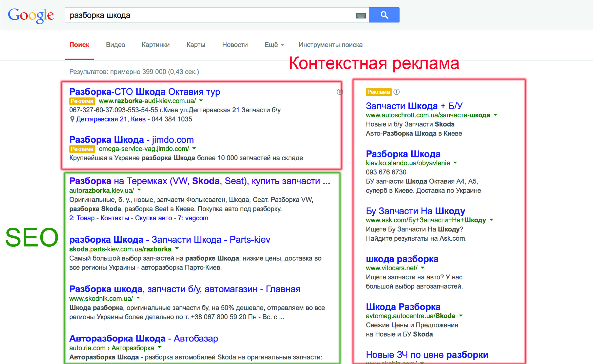Expand arrow next to auto.ria.com › Авторазборка
This screenshot has width=593, height=364.
tap(160, 348)
